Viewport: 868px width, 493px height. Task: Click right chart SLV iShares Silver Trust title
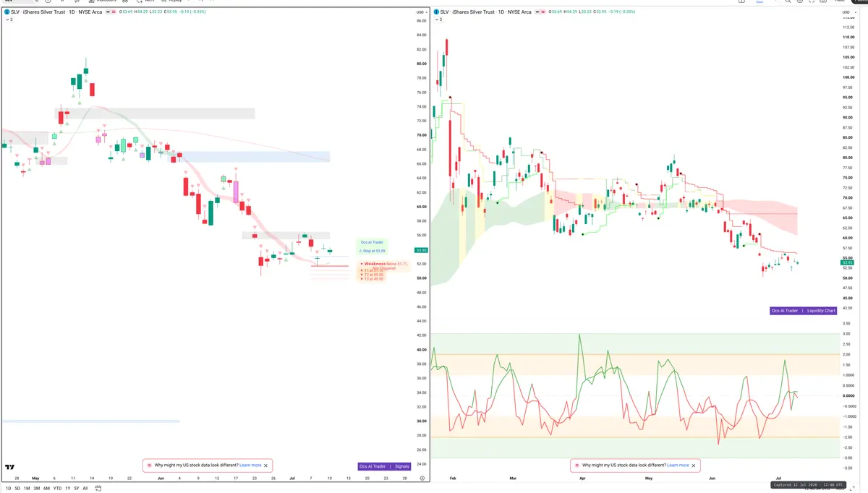tap(485, 12)
